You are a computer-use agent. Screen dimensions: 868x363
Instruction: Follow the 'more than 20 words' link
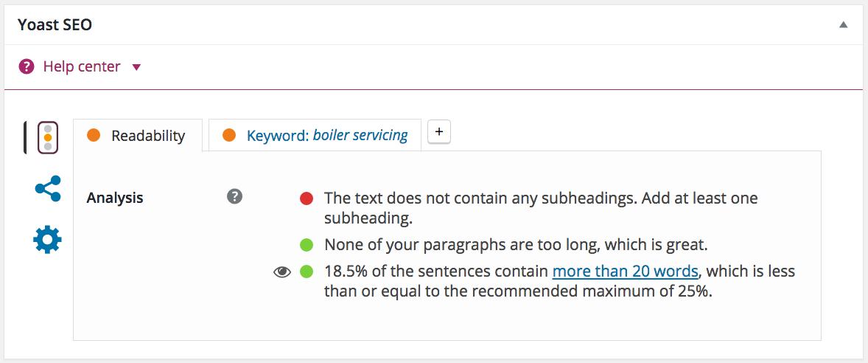[x=625, y=271]
